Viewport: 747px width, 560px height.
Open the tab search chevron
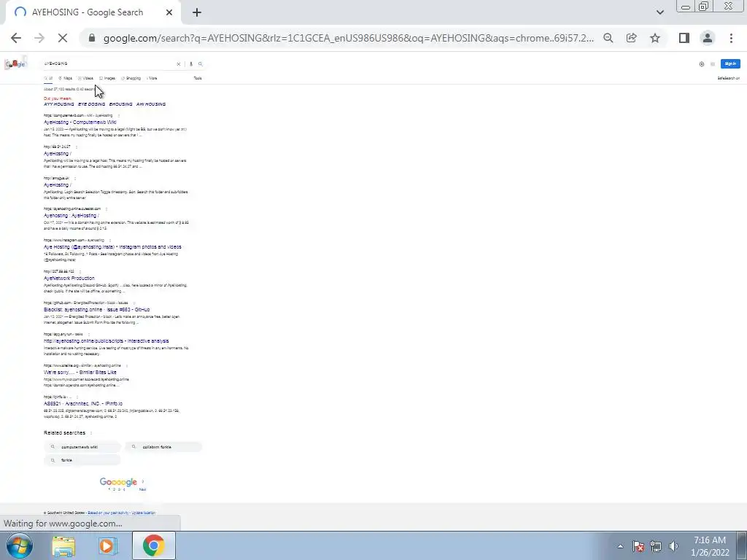tap(659, 12)
